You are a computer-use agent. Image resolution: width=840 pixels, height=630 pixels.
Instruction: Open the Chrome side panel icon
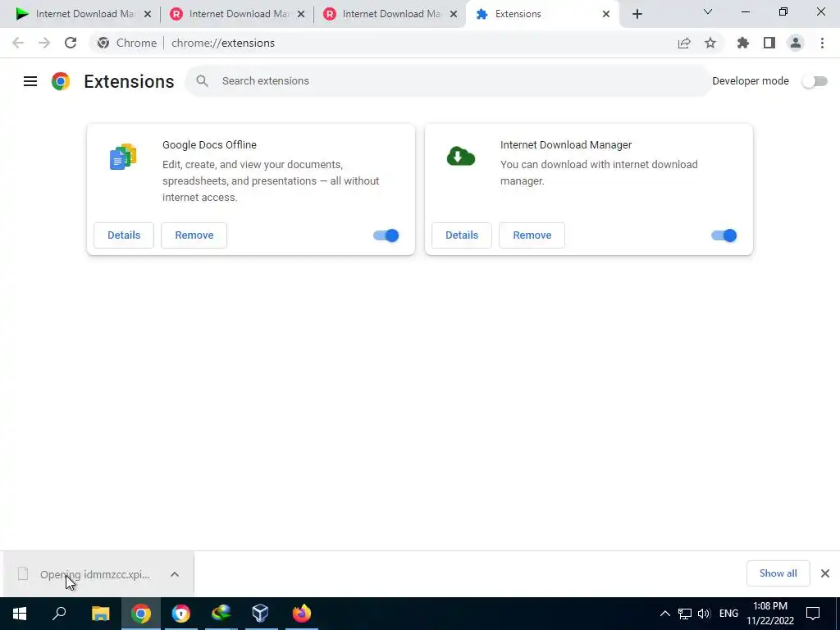pos(769,43)
